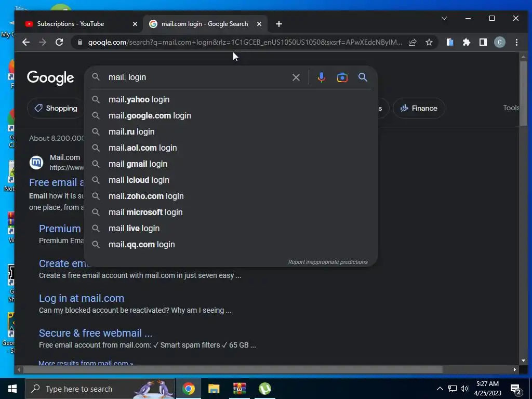Open a new browser tab with plus

[279, 24]
